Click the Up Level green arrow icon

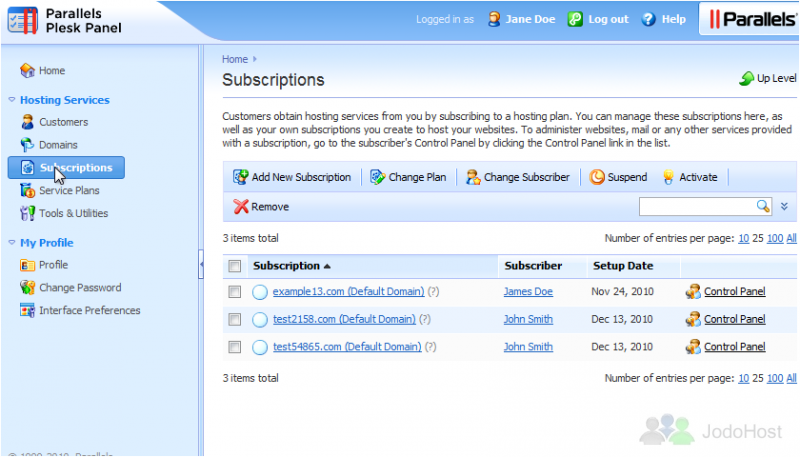746,78
